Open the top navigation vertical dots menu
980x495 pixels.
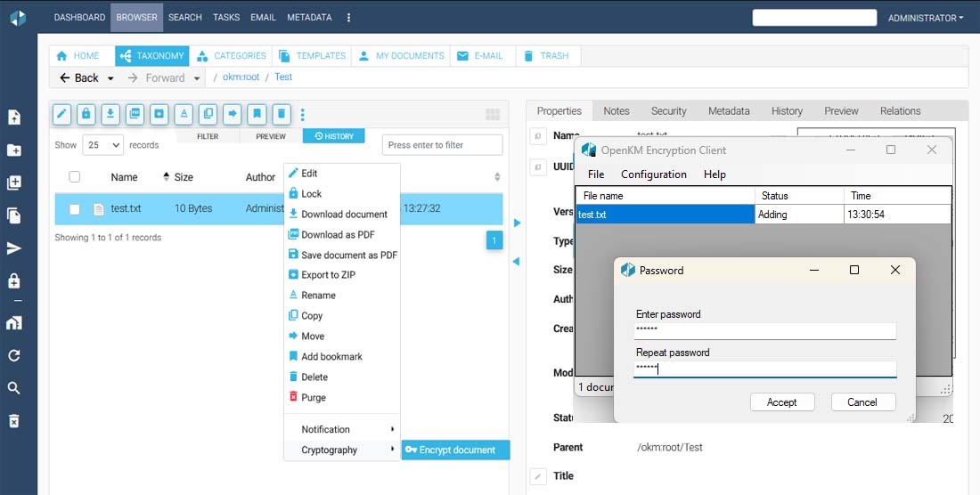[x=348, y=18]
